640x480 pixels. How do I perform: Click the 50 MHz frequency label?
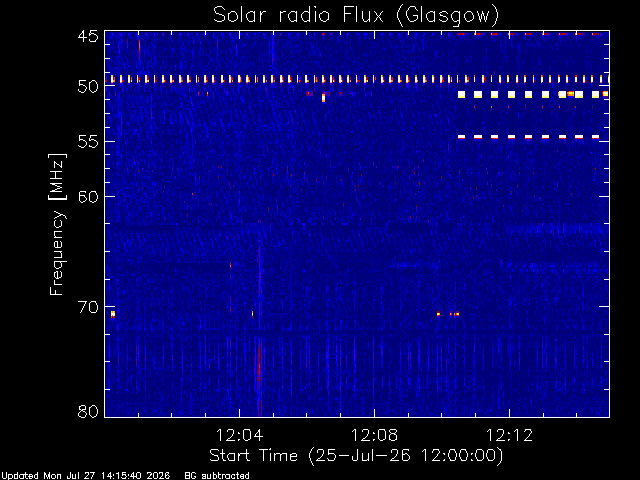pos(88,87)
